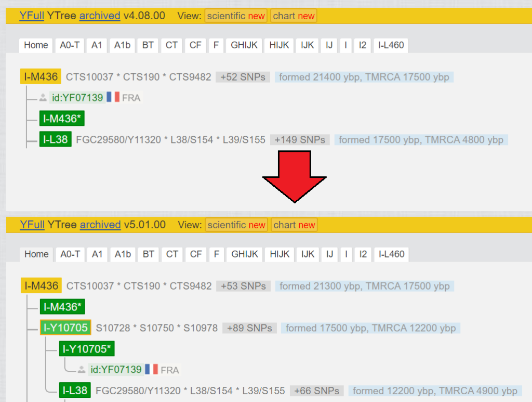Select the BT tab in the v4.08.00 tree
532x402 pixels.
point(148,45)
